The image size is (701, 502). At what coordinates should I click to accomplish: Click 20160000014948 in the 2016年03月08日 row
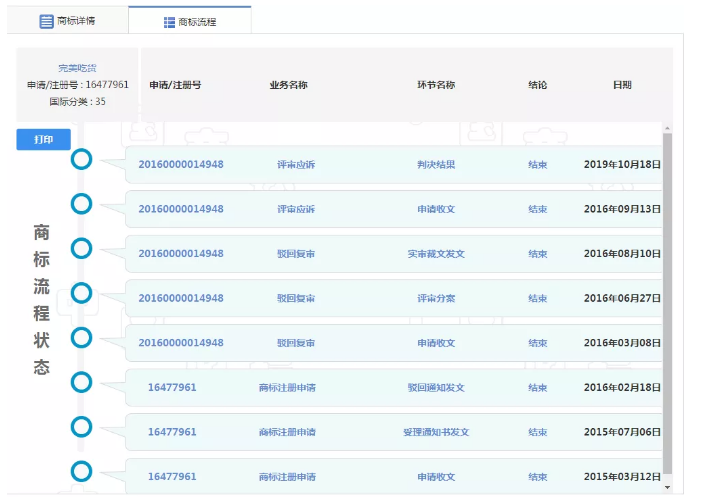[x=181, y=343]
